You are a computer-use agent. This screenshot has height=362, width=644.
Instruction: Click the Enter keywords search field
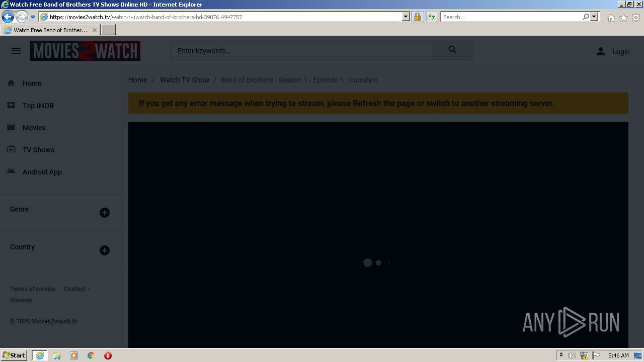pos(302,51)
